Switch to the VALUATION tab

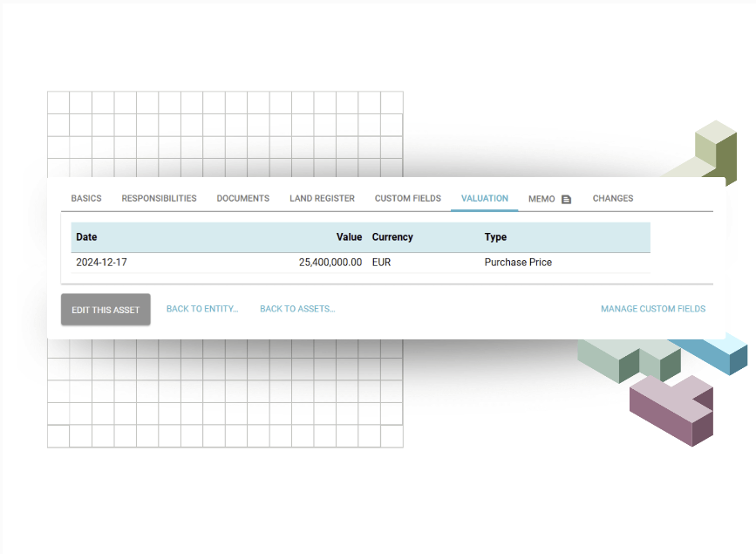[484, 198]
